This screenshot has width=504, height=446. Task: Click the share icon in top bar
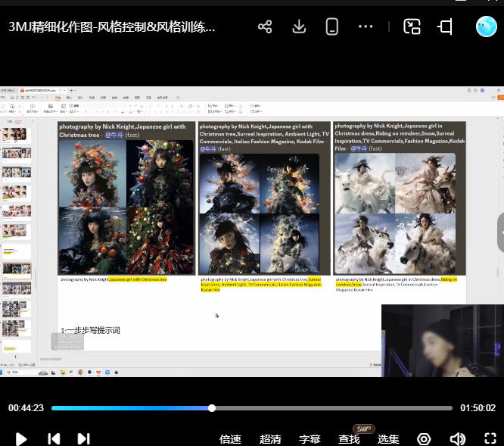pyautogui.click(x=265, y=27)
